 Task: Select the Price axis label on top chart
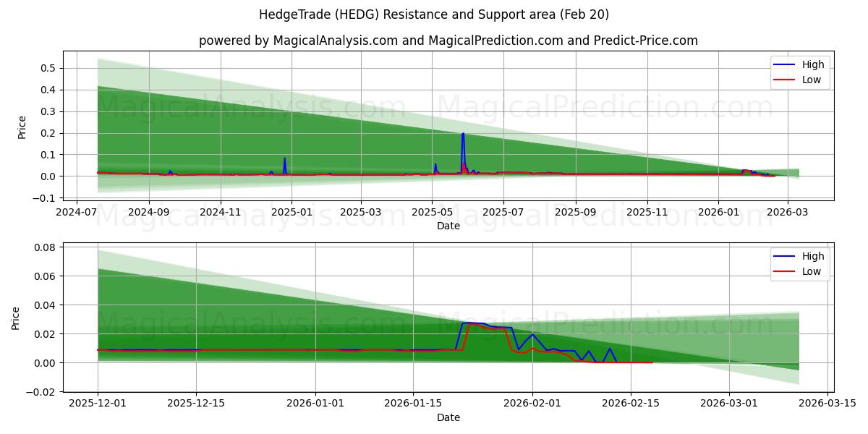coord(21,126)
